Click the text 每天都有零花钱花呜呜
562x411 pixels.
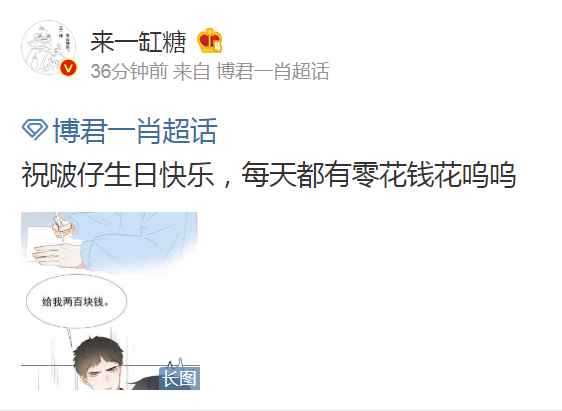[x=379, y=175]
